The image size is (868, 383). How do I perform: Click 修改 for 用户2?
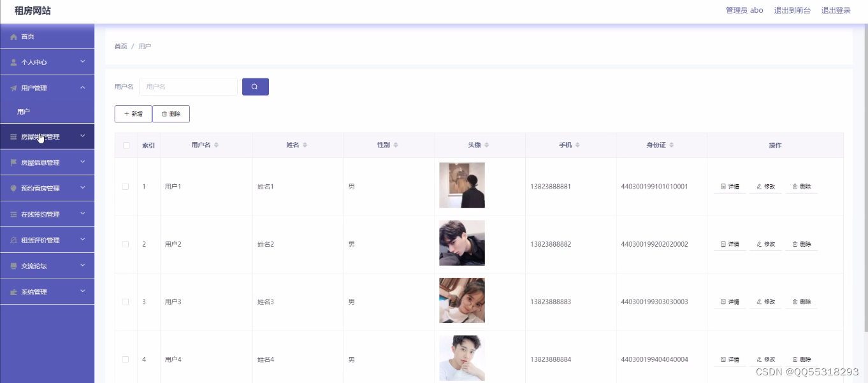pyautogui.click(x=765, y=244)
